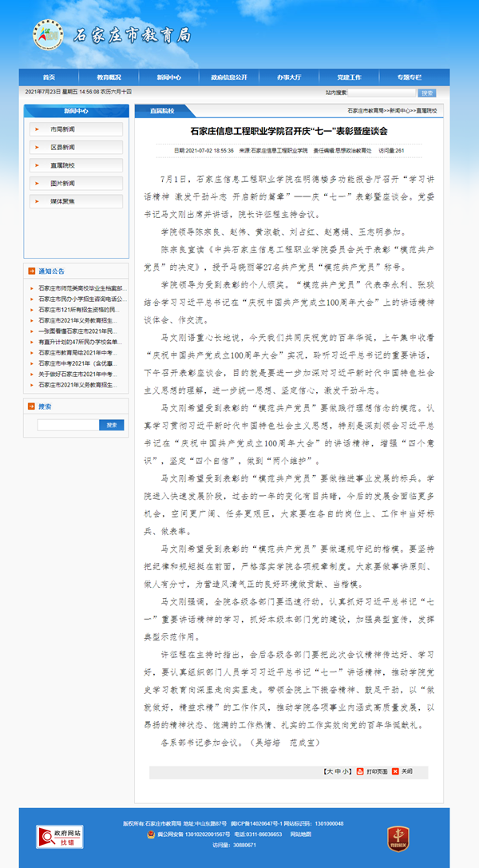
Task: Click the red close page icon
Action: [396, 771]
